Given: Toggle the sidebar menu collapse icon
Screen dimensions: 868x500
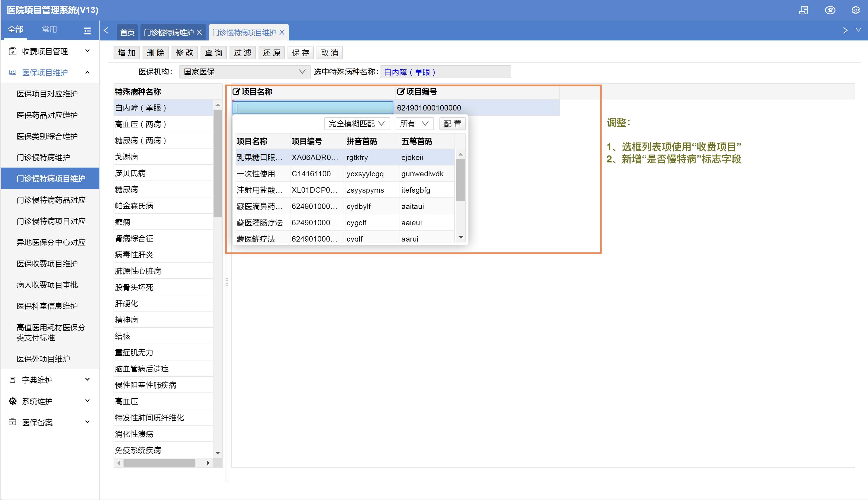Looking at the screenshot, I should 87,31.
